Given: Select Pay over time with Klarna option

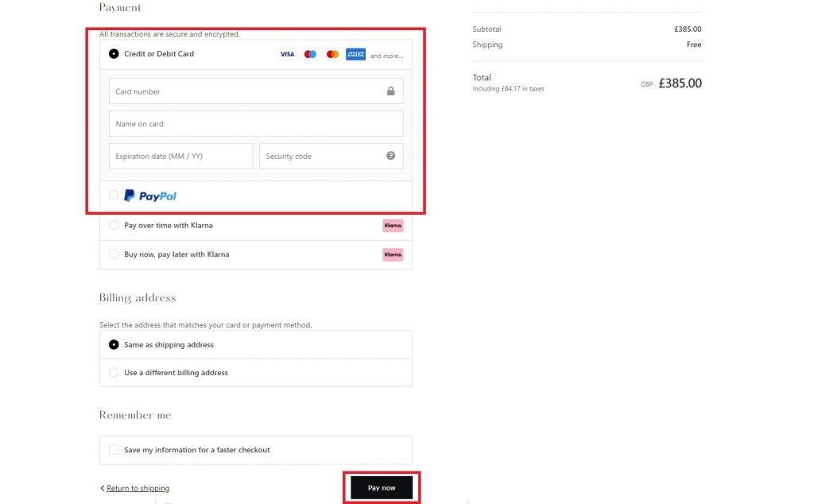Looking at the screenshot, I should [x=114, y=226].
